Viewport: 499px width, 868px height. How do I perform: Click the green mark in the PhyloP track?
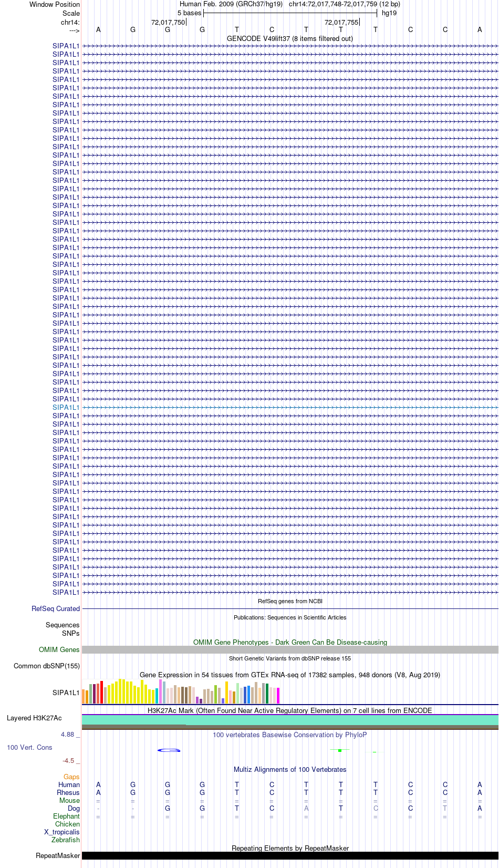click(x=340, y=750)
